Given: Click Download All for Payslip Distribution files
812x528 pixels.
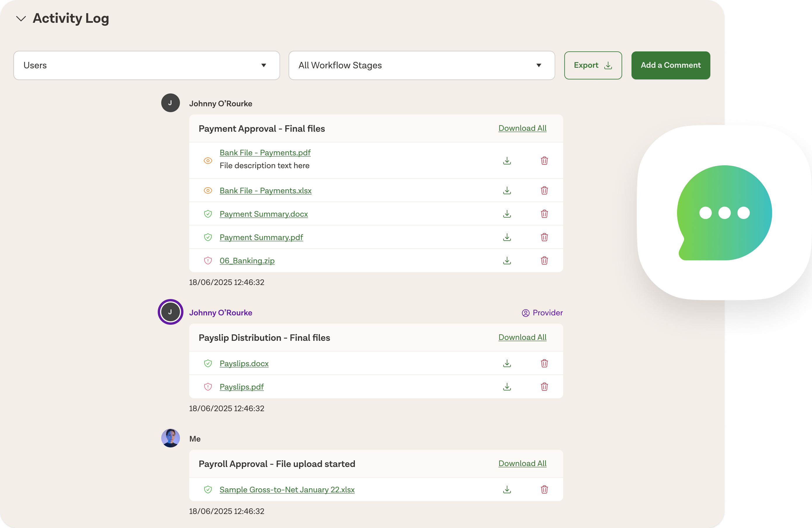Looking at the screenshot, I should (x=522, y=337).
